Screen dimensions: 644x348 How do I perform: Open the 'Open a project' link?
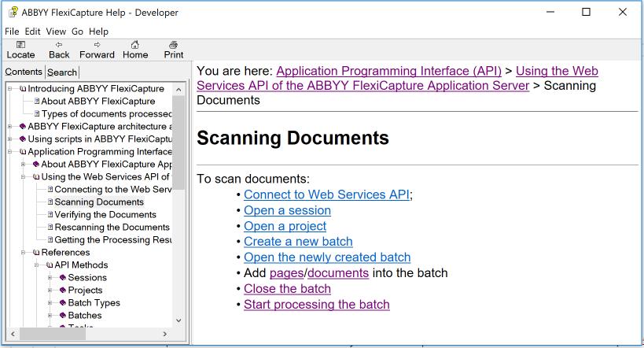[285, 226]
